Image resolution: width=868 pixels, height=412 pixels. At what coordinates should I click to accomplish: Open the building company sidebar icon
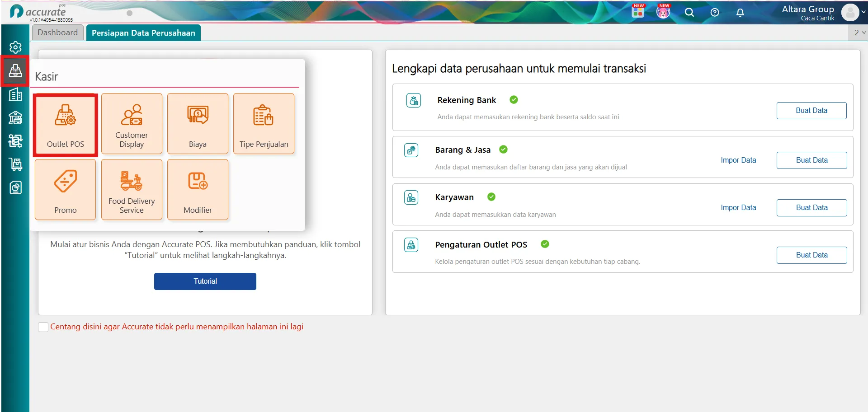click(x=15, y=94)
